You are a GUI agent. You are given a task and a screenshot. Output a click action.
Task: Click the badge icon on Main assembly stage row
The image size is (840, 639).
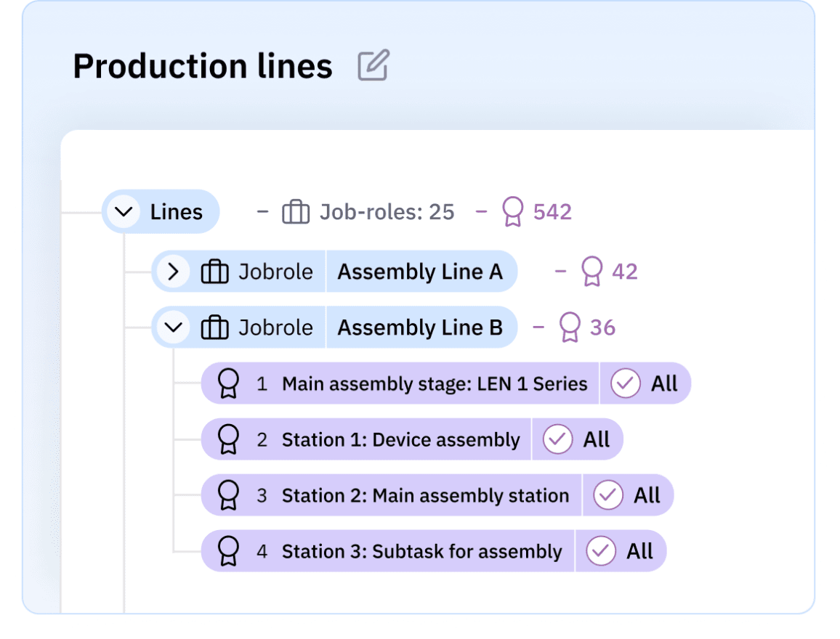coord(229,383)
